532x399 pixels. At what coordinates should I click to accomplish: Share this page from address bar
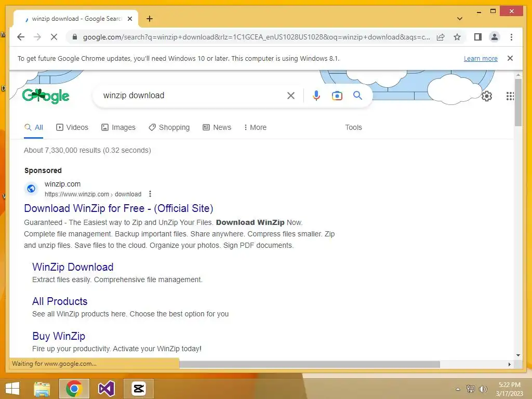(441, 37)
